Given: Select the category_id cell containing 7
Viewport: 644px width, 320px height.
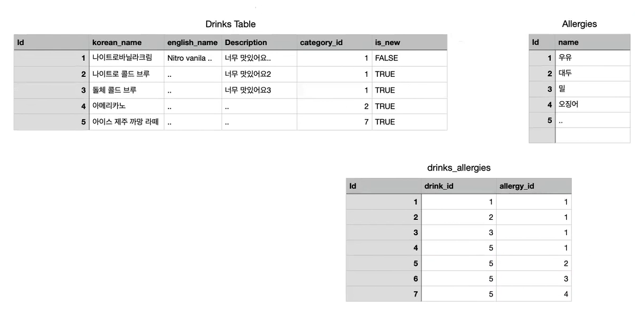Looking at the screenshot, I should coord(334,122).
